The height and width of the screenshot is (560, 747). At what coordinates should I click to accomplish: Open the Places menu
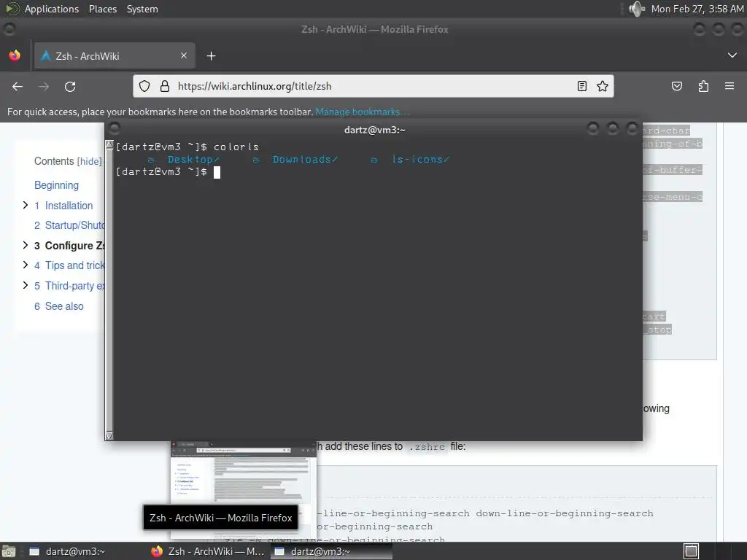(x=102, y=9)
